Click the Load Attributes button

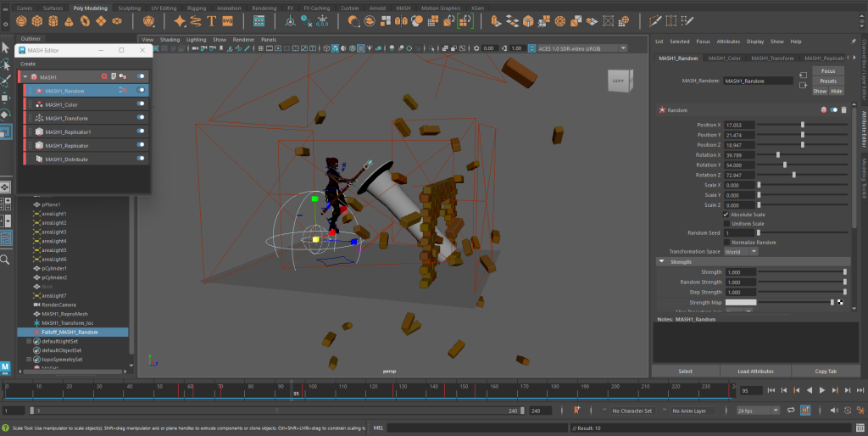(755, 371)
